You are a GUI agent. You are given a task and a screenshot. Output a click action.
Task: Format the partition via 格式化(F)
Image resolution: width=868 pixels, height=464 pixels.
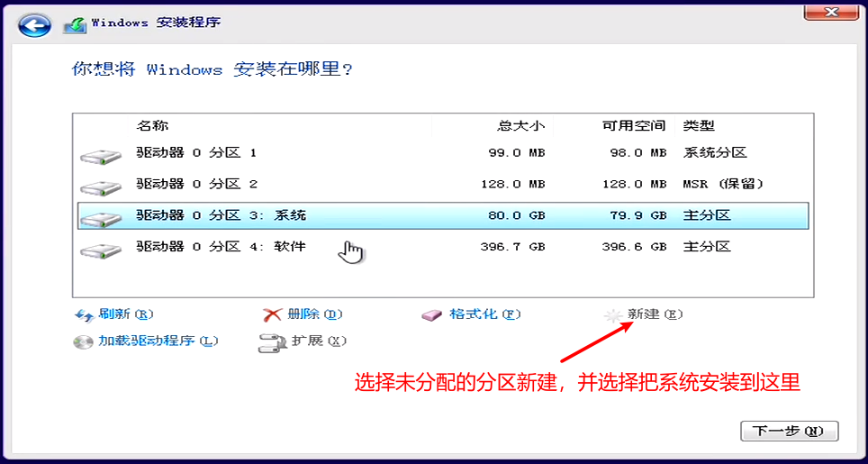[485, 314]
